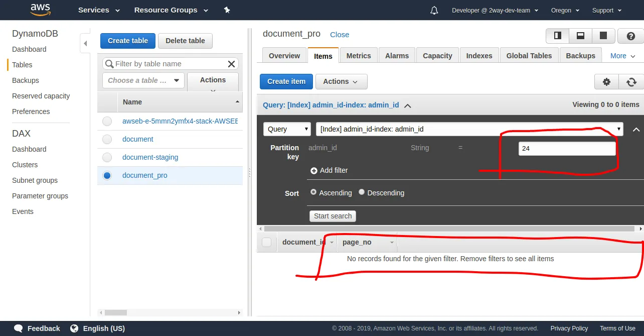Open the Feedback speech bubble
Viewport: 644px width, 336px height.
pos(19,328)
